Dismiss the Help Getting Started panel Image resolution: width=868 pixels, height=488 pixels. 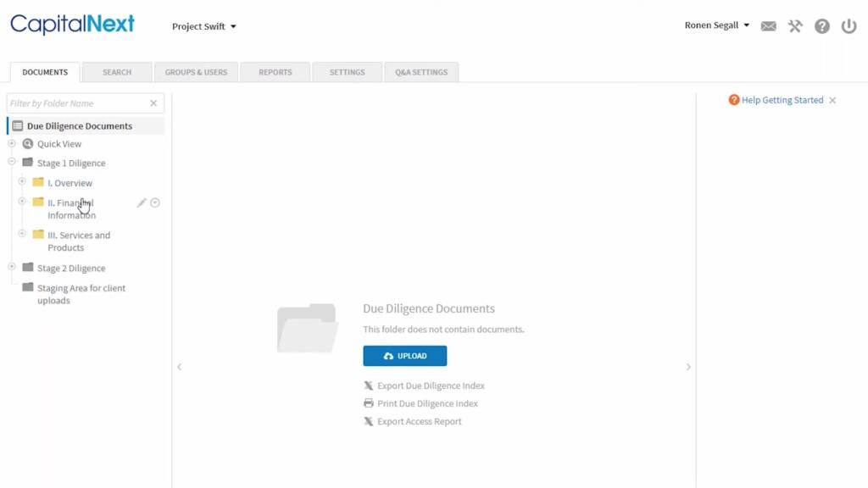click(x=832, y=101)
